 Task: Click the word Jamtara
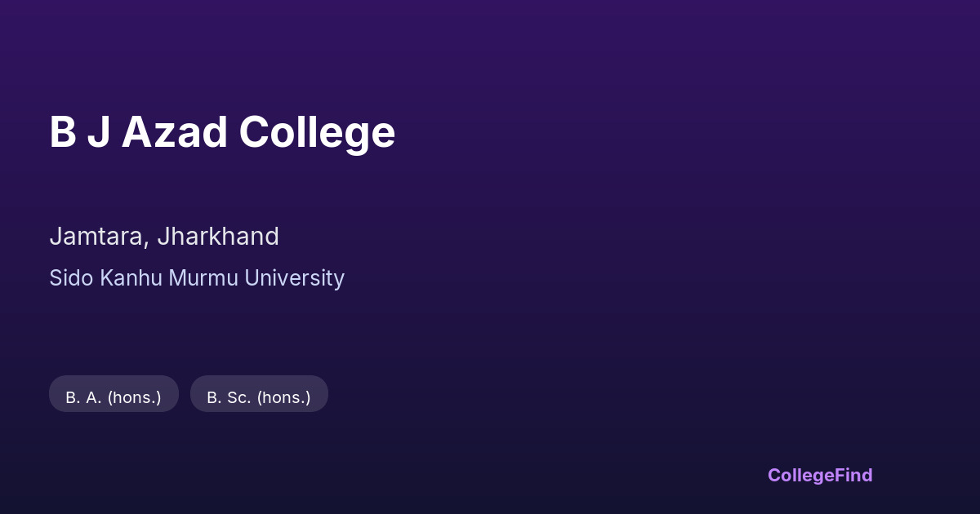pos(97,237)
